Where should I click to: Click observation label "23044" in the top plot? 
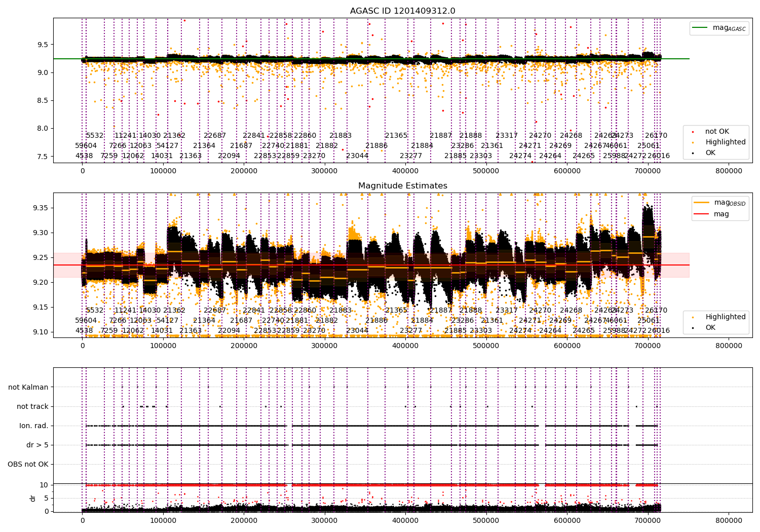click(x=358, y=156)
